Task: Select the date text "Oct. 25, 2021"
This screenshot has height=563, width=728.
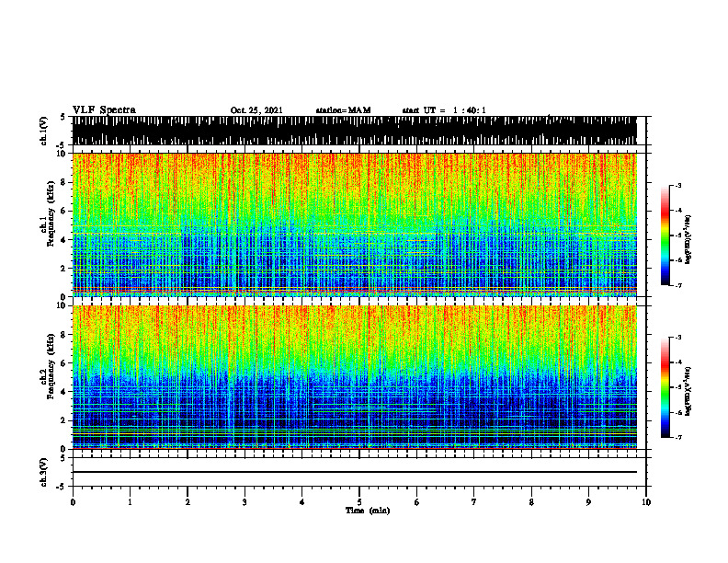Action: [x=256, y=110]
